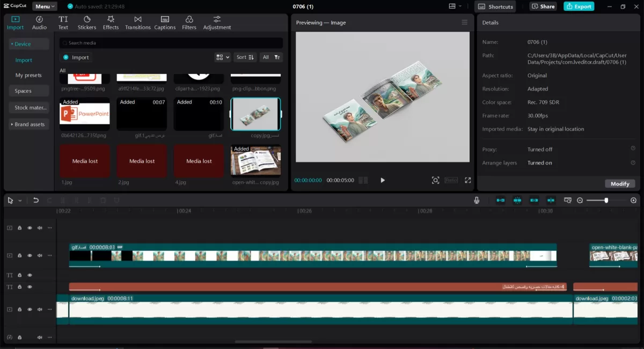Expand the Device section in sidebar
Screen dimensions: 644x349
point(29,44)
